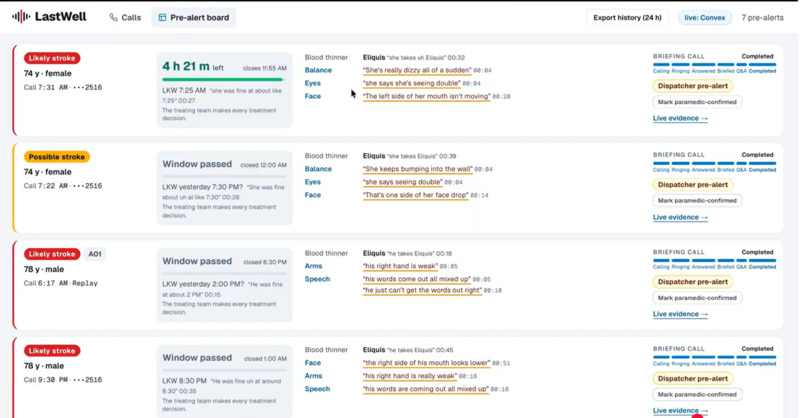Click the A01 tag badge

[95, 254]
